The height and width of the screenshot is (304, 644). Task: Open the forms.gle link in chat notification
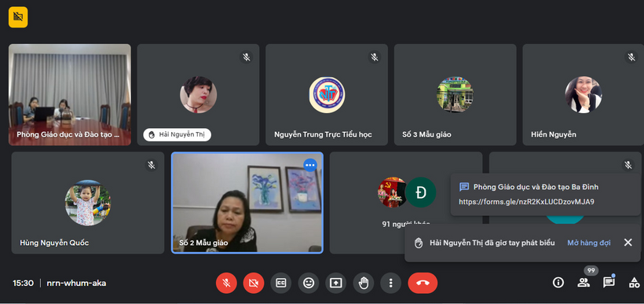pos(526,202)
